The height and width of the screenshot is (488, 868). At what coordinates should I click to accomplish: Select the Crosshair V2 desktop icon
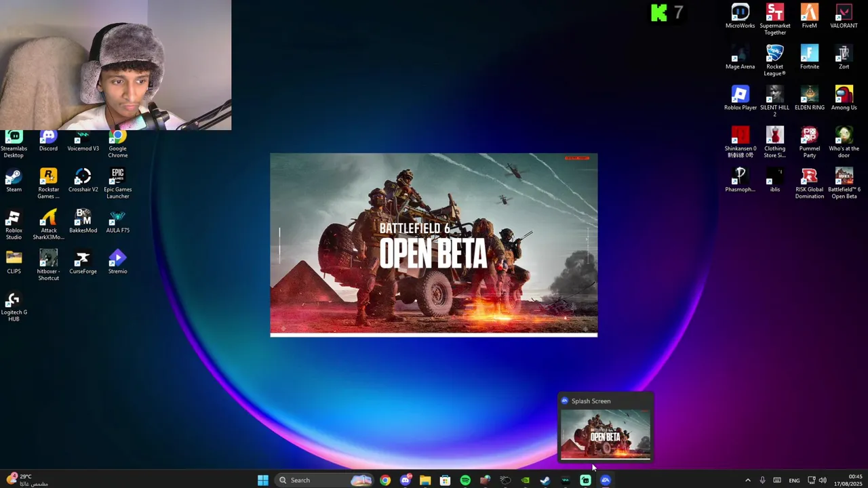tap(83, 181)
